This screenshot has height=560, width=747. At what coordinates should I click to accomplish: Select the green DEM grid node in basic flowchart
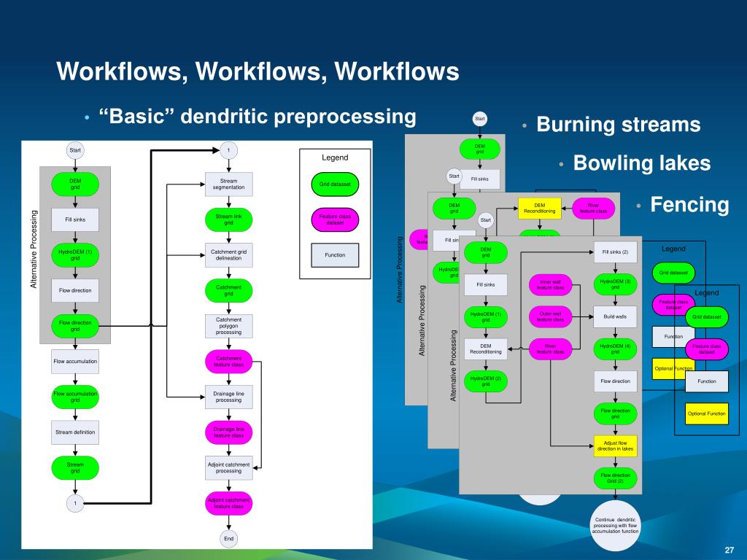coord(75,184)
